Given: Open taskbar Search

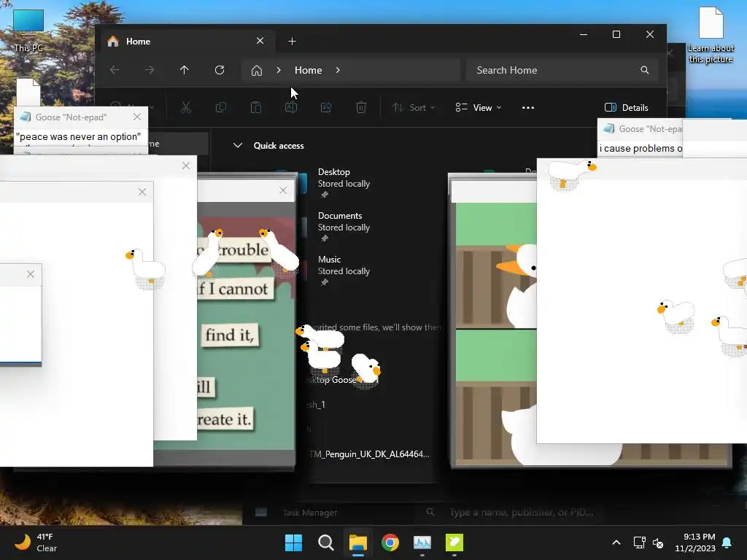Looking at the screenshot, I should (x=326, y=542).
